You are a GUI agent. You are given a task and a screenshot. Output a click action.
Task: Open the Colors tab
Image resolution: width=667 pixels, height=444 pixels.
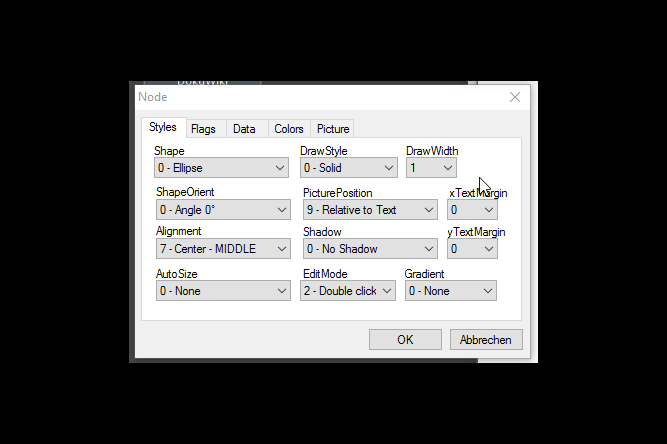coord(288,129)
